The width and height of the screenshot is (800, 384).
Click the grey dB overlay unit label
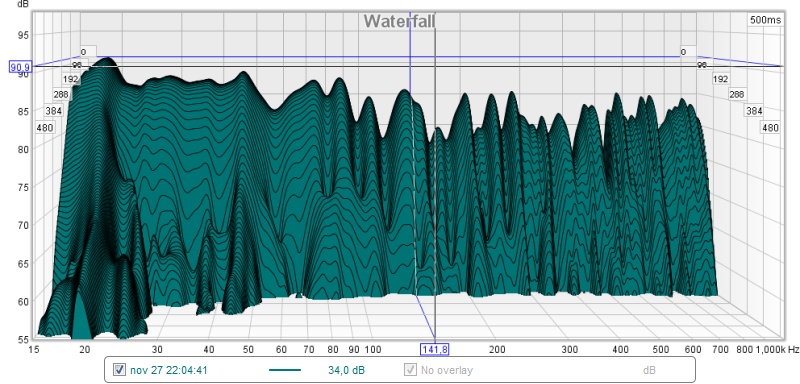[649, 370]
